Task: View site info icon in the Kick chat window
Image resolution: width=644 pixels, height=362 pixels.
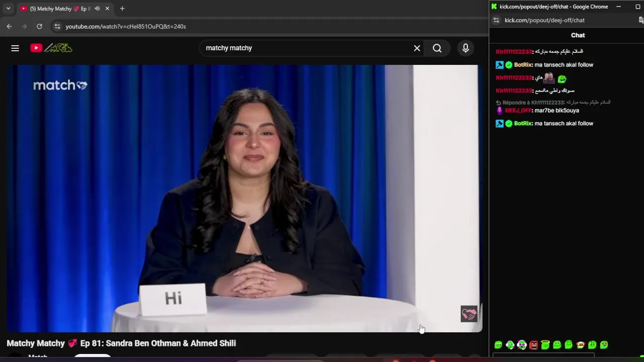Action: click(496, 20)
